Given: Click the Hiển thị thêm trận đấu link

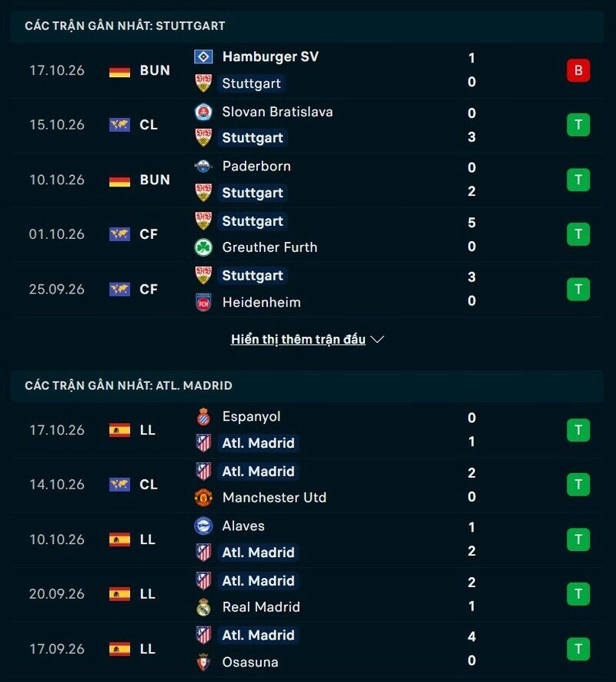Looking at the screenshot, I should point(298,339).
